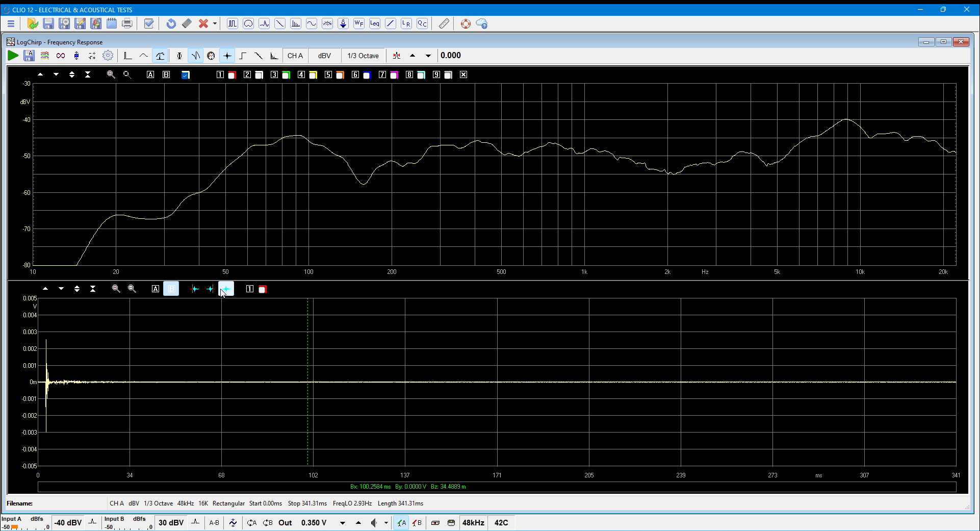The width and height of the screenshot is (980, 531).
Task: Toggle the blue checkbox in upper graph toolbar
Action: point(186,75)
